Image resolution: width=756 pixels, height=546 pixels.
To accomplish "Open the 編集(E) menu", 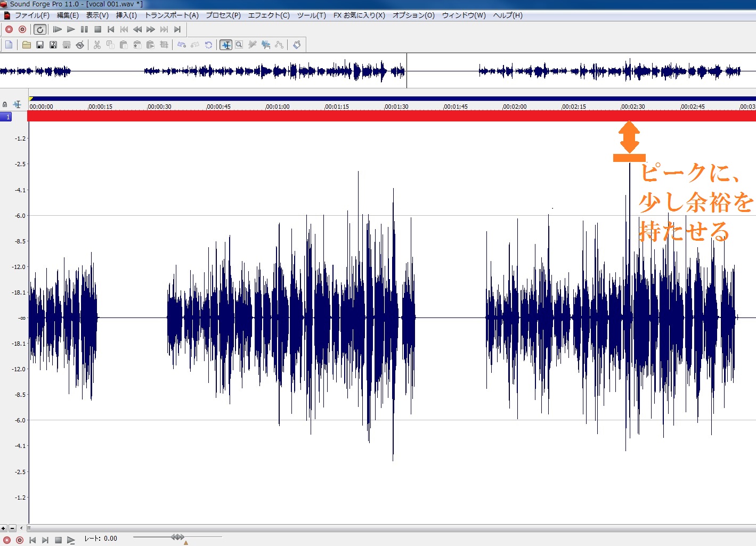I will pyautogui.click(x=68, y=15).
